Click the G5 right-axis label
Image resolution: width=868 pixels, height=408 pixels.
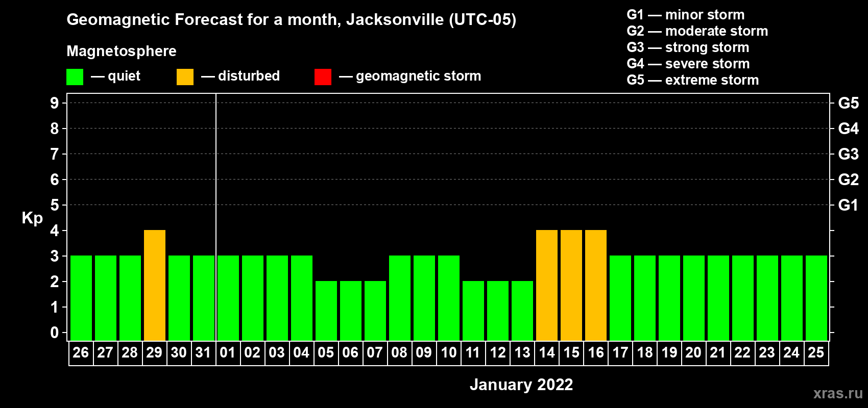848,103
